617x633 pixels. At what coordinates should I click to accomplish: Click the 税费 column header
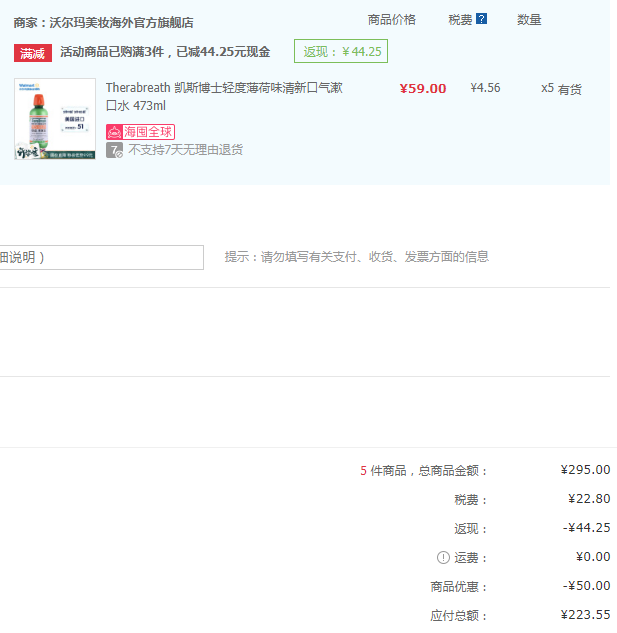click(x=460, y=19)
